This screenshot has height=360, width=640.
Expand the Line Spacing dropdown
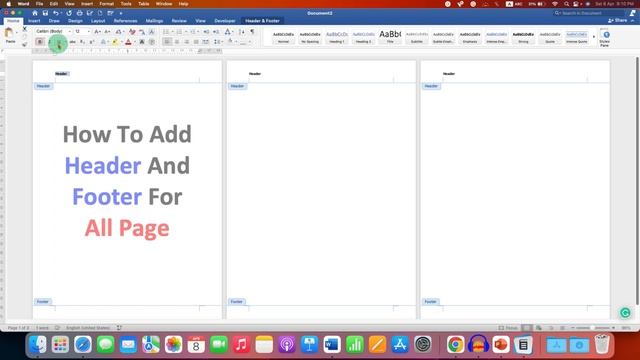coord(222,42)
